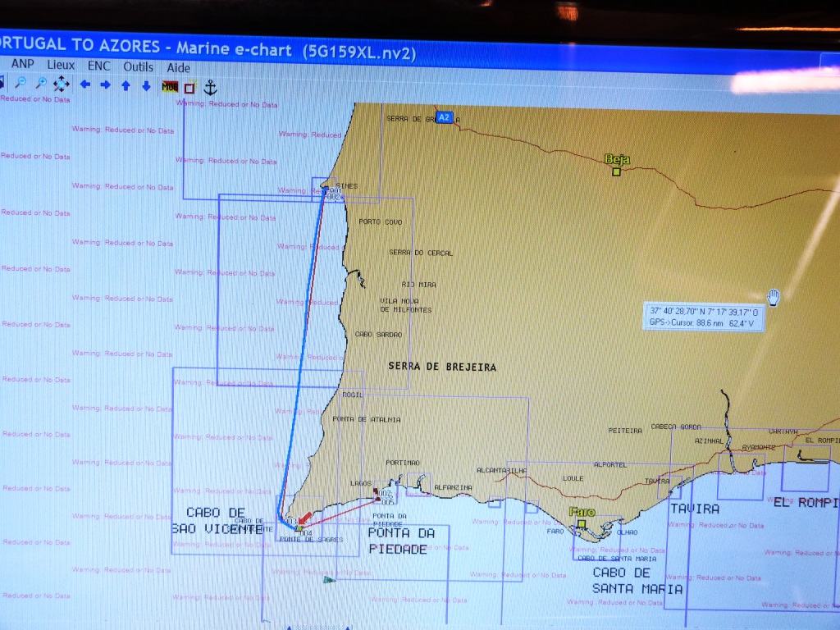The height and width of the screenshot is (630, 840).
Task: Select the anchor tool icon
Action: coord(210,87)
